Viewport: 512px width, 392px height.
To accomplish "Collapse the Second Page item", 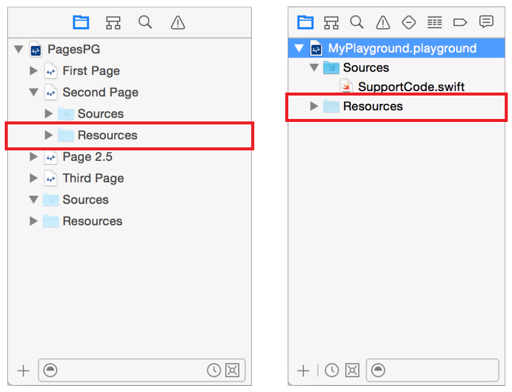I will pos(33,92).
